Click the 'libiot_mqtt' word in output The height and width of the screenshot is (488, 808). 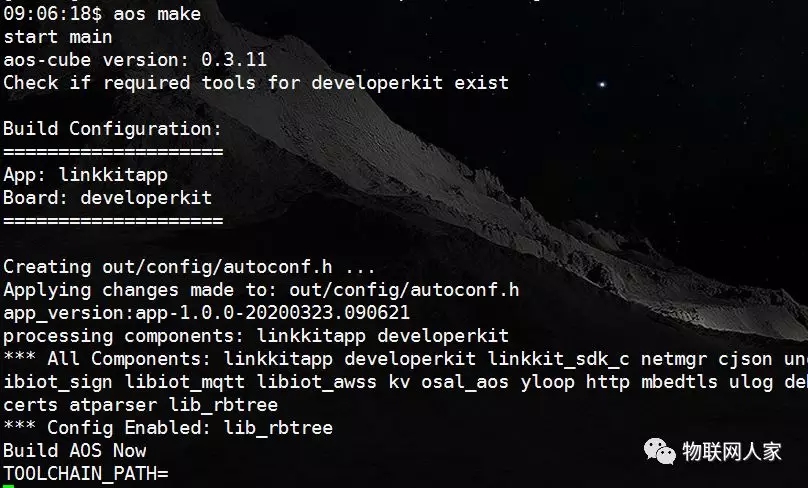pos(184,382)
